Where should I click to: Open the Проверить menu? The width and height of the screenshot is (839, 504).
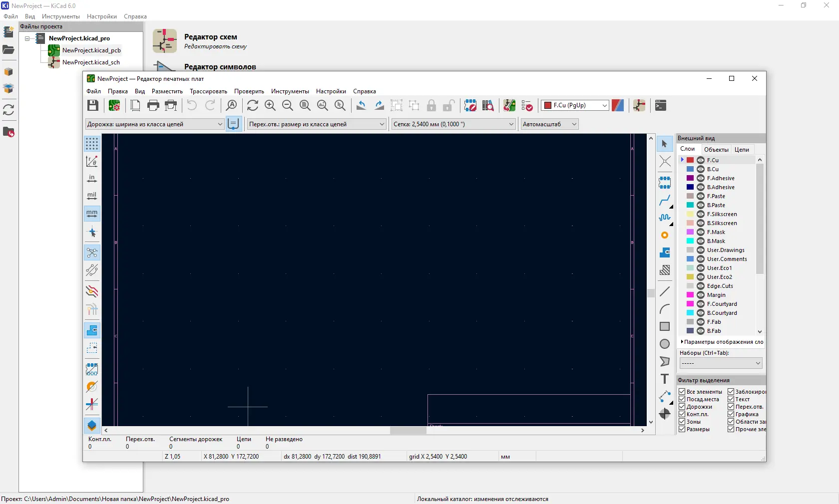[249, 91]
